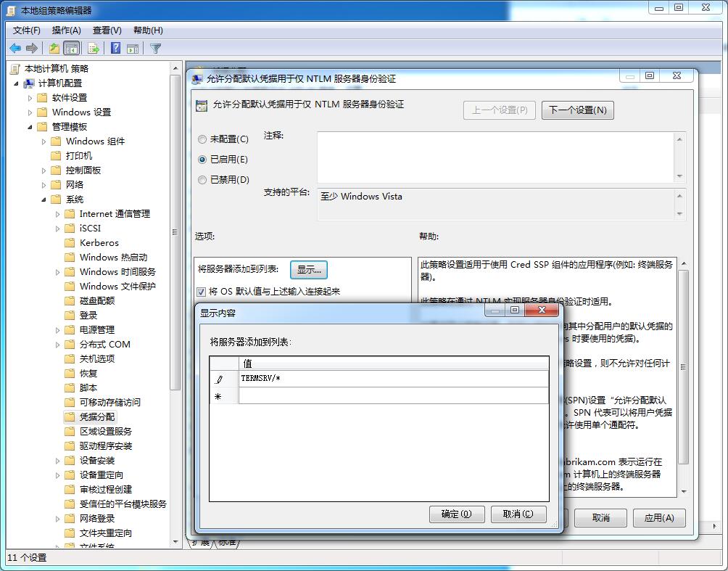Toggle the console tree pane icon
Viewport: 728px width, 571px height.
(70, 48)
